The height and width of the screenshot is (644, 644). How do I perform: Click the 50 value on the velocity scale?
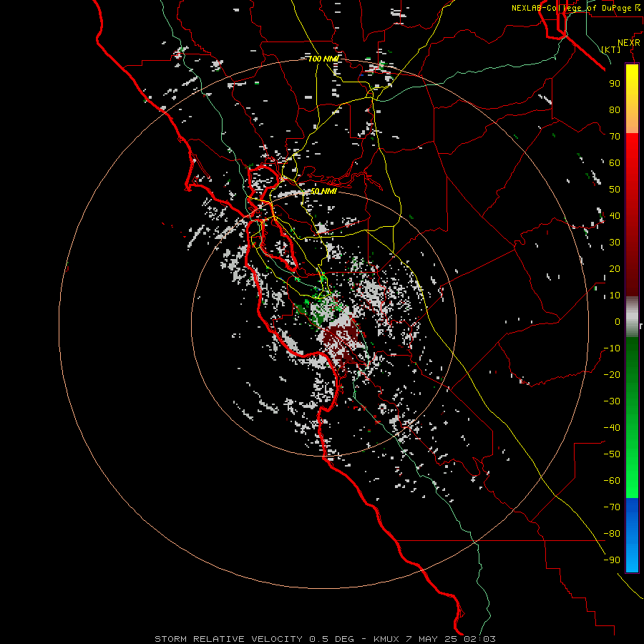click(615, 190)
